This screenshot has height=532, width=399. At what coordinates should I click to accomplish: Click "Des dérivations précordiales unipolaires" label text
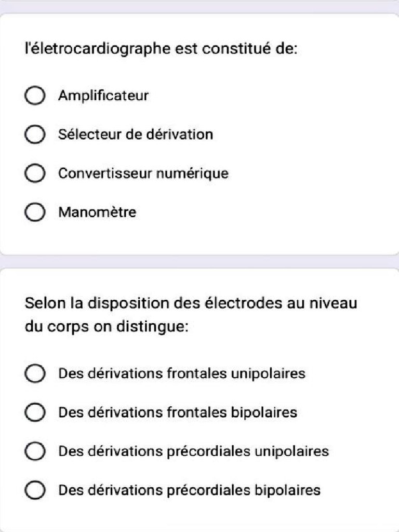coord(193,451)
